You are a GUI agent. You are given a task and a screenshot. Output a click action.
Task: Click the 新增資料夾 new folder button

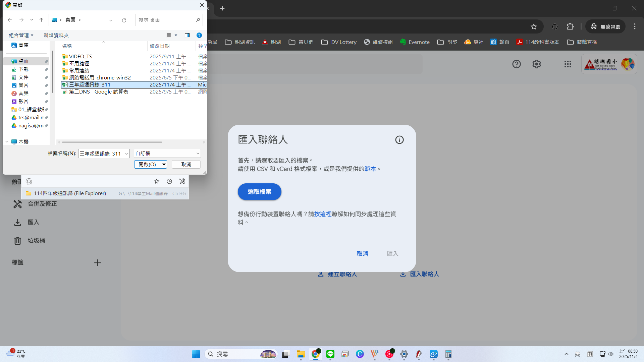[x=56, y=35]
